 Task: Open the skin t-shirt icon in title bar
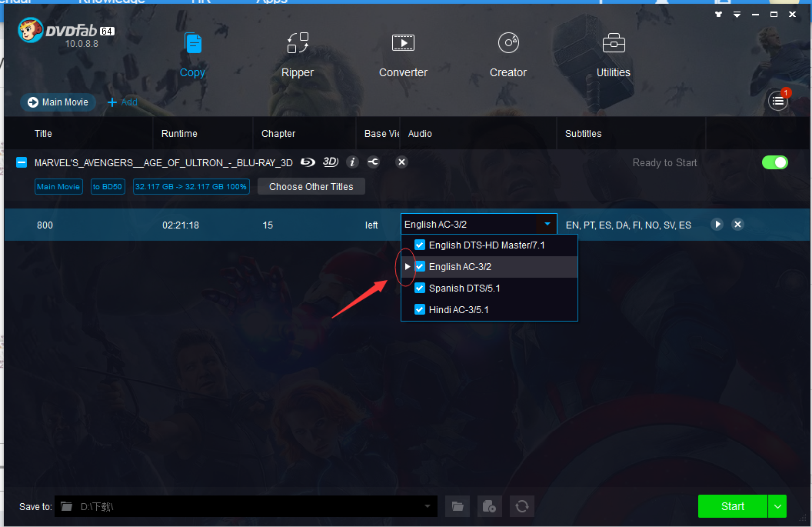point(718,15)
